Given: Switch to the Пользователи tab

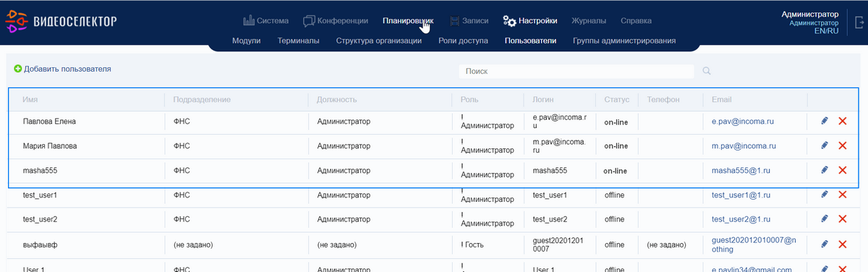Looking at the screenshot, I should [x=530, y=41].
